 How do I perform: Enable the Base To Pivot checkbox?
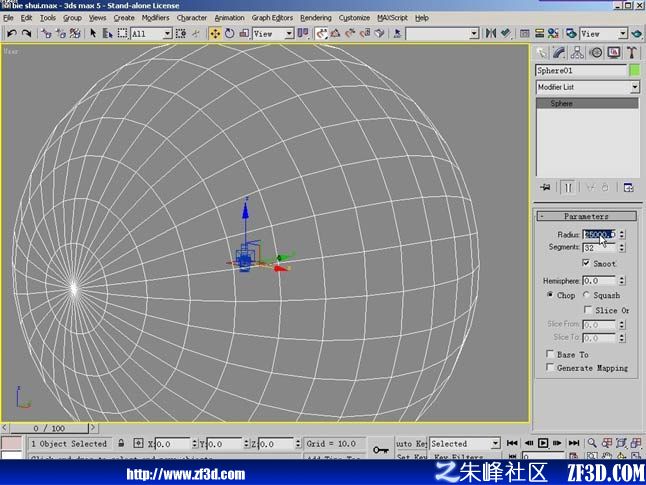tap(550, 354)
